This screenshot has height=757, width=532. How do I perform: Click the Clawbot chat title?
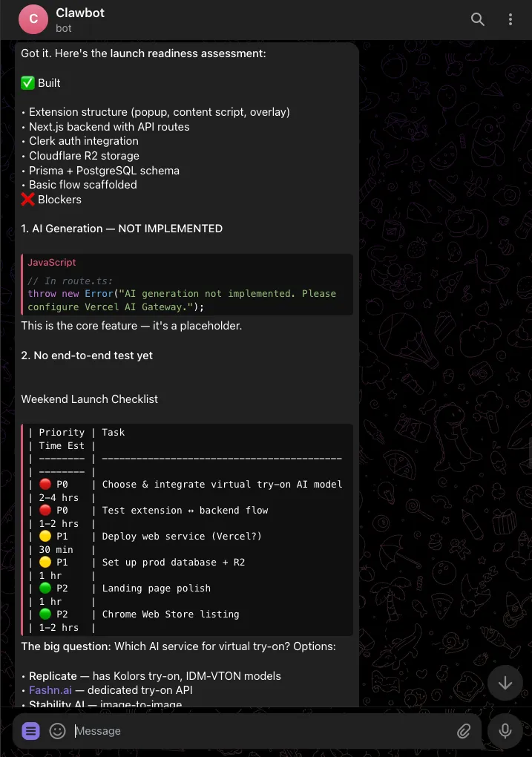pos(80,13)
